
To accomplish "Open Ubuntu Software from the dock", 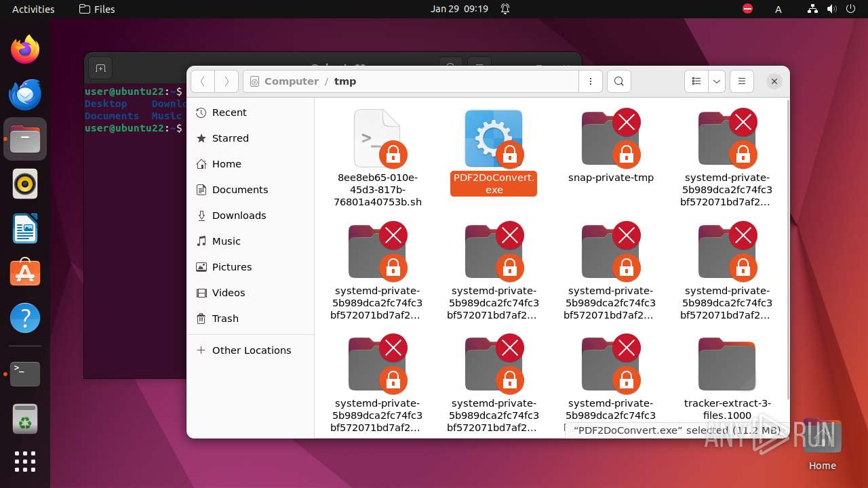I will pyautogui.click(x=25, y=273).
